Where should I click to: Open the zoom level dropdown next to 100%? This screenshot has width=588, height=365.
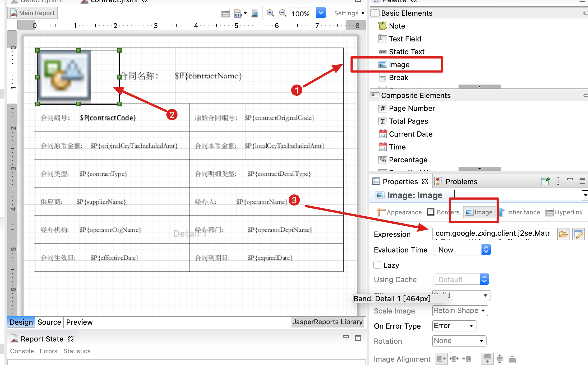pos(321,13)
